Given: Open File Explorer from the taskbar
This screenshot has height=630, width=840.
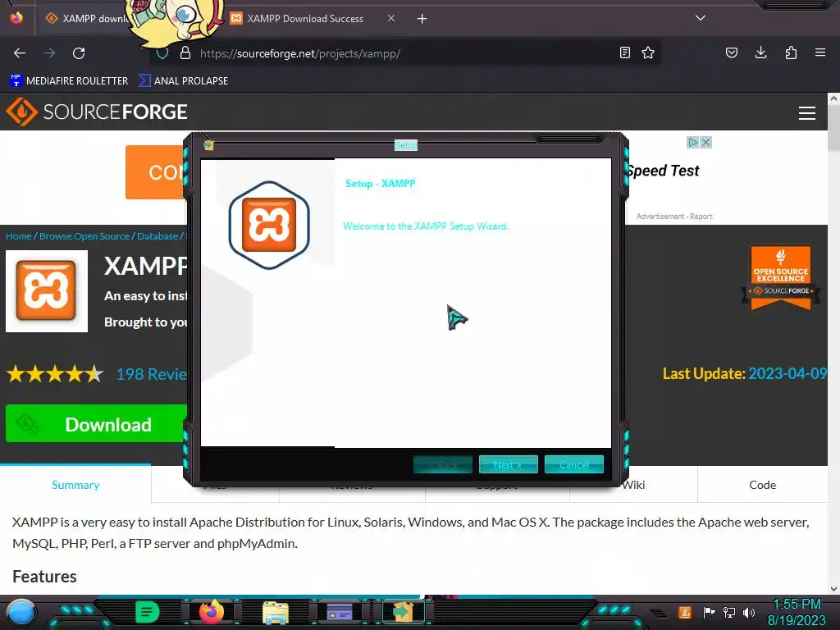Looking at the screenshot, I should click(276, 612).
